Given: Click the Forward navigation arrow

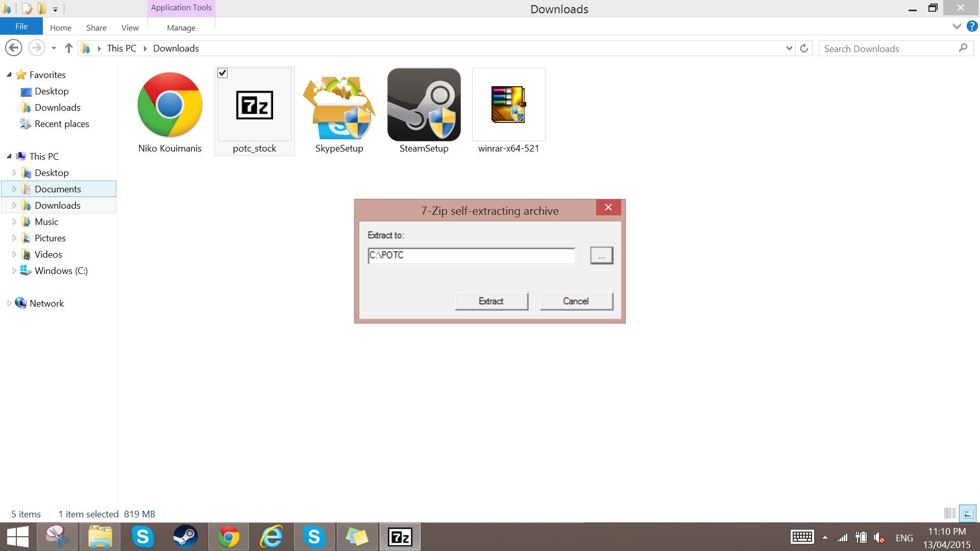Looking at the screenshot, I should click(x=36, y=48).
